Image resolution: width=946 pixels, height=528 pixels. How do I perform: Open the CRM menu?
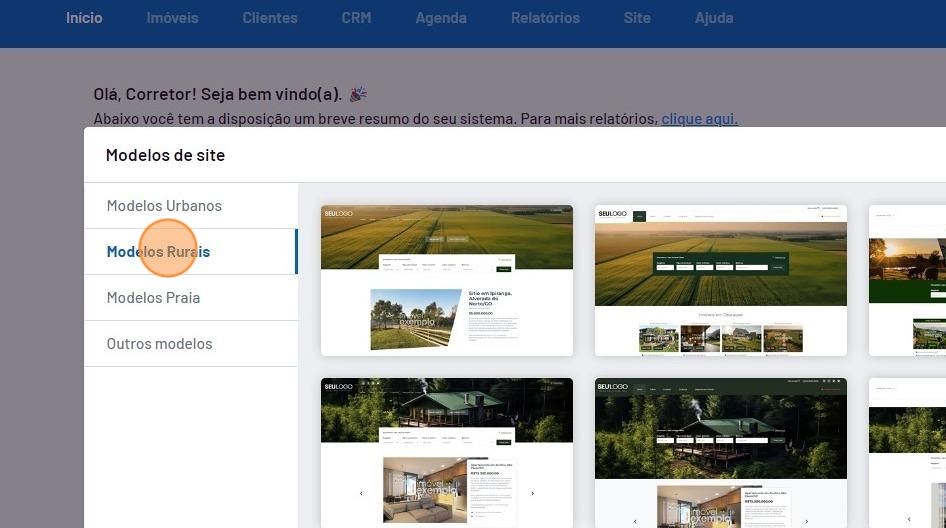pos(355,18)
